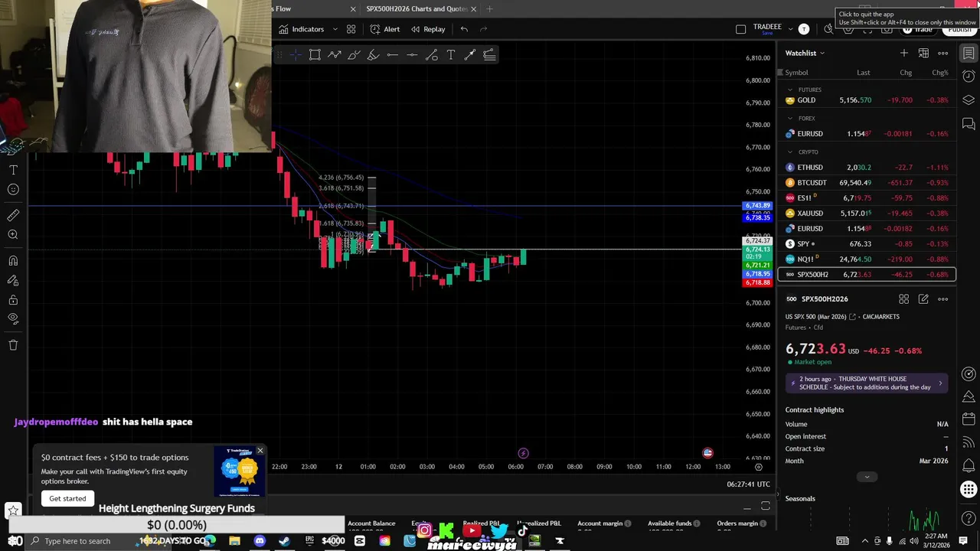The image size is (980, 551).
Task: Remove drawings with the trash icon
Action: (x=13, y=345)
